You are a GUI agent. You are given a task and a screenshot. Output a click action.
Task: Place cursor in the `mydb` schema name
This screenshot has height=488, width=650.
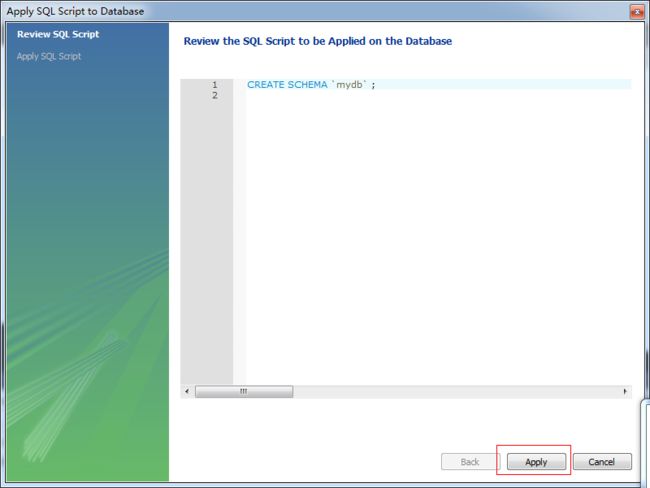tap(349, 85)
